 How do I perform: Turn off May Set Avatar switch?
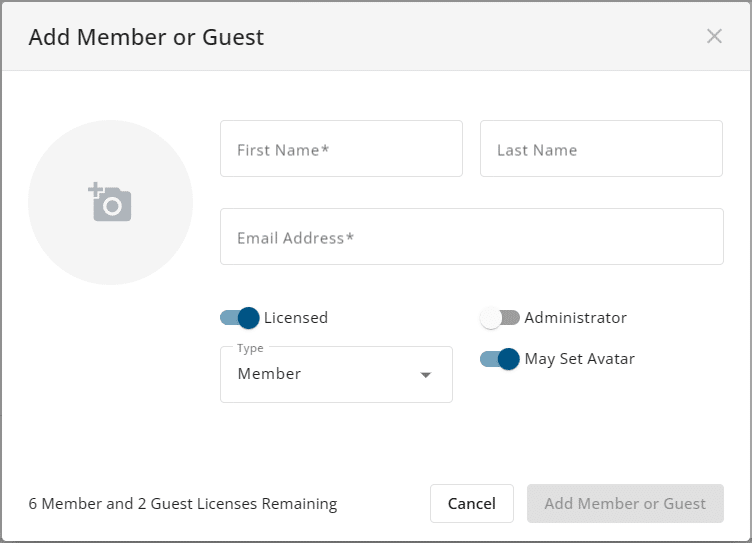pyautogui.click(x=500, y=359)
